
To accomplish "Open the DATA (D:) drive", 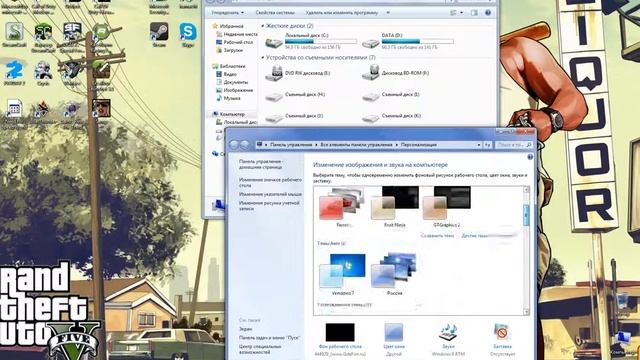I will tap(407, 41).
